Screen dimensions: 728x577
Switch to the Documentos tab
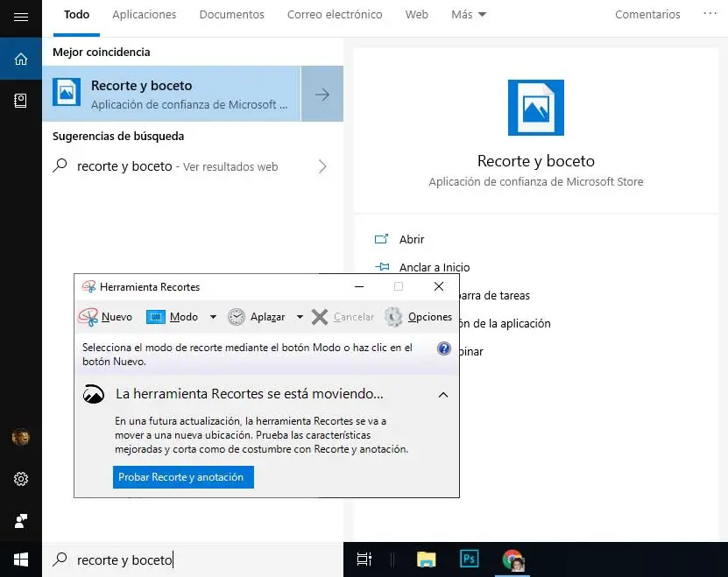(x=231, y=14)
